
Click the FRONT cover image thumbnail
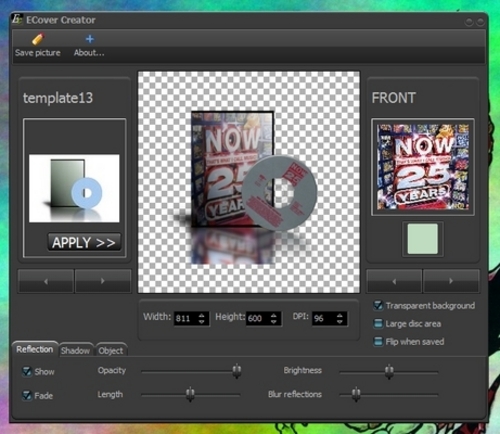tap(423, 167)
